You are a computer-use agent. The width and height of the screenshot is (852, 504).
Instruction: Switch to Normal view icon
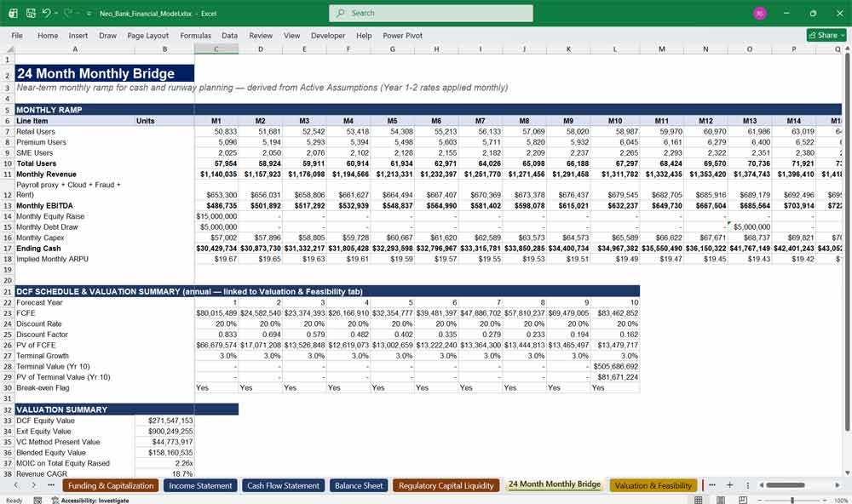click(699, 500)
